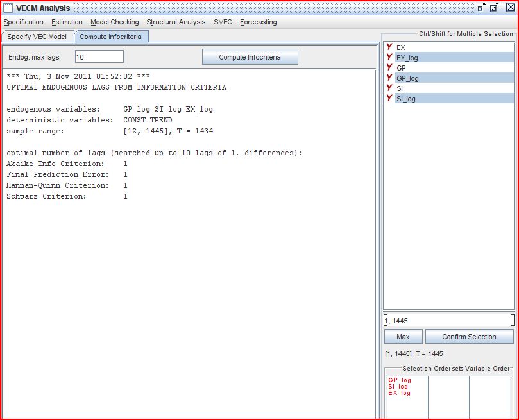
Task: Open the Structural Analysis menu
Action: (x=175, y=22)
